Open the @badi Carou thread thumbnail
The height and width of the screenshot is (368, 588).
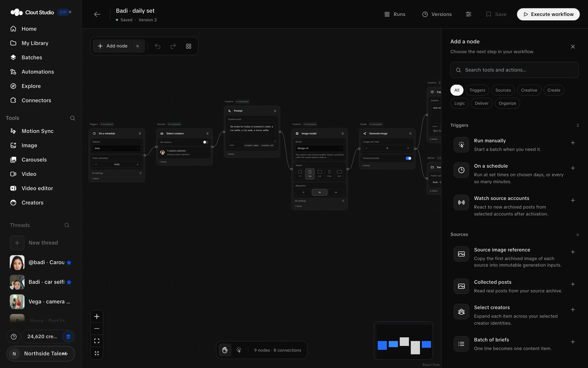coord(17,262)
